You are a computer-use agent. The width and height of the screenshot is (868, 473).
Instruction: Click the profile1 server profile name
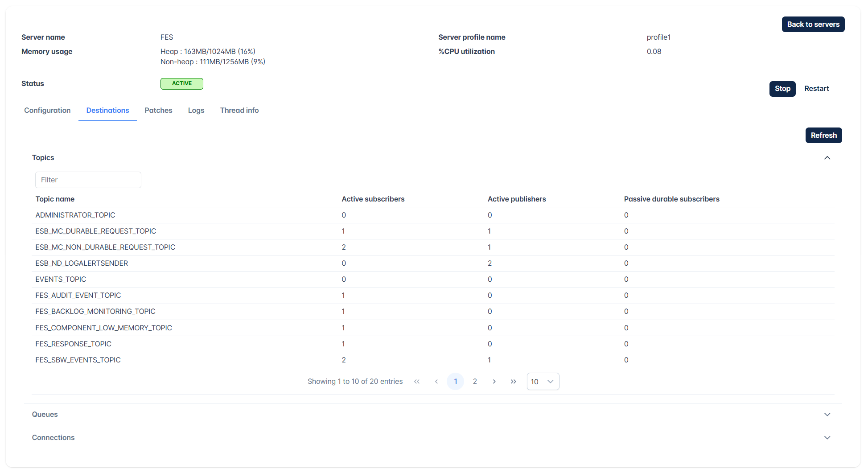pyautogui.click(x=658, y=37)
